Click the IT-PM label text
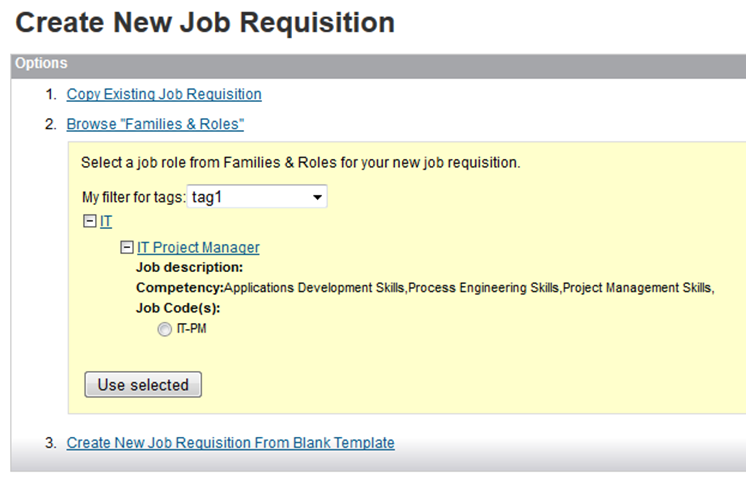Screen dimensions: 752x482 point(191,329)
